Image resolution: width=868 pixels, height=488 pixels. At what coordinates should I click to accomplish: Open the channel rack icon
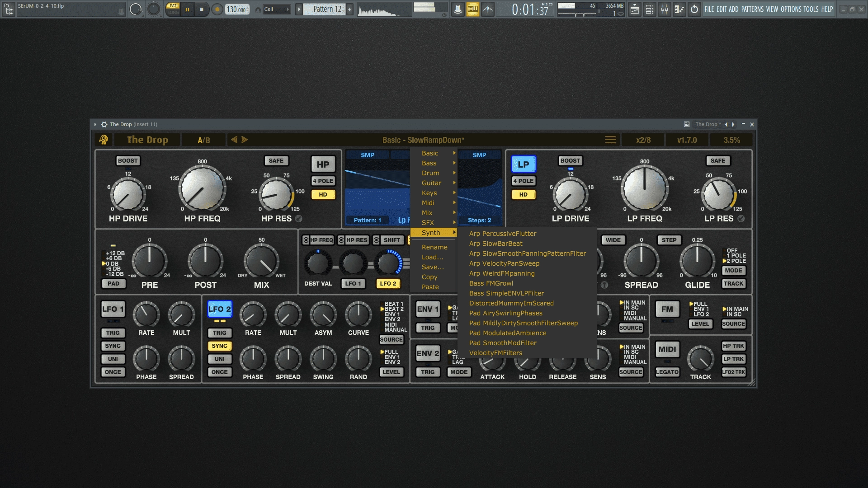pyautogui.click(x=650, y=9)
